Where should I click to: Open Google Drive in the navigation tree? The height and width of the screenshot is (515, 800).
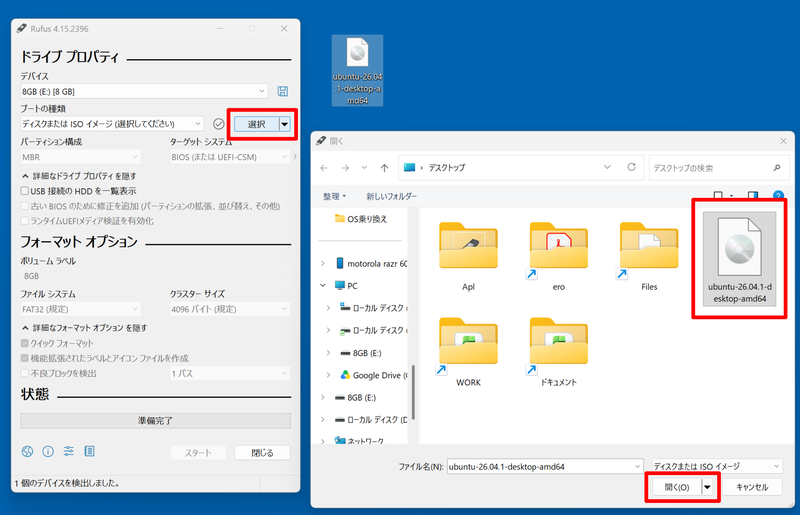(374, 375)
